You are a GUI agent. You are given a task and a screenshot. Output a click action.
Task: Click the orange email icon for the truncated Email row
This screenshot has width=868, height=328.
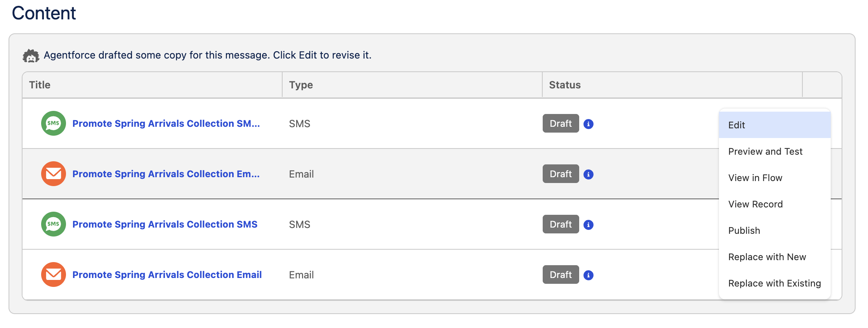click(x=53, y=174)
